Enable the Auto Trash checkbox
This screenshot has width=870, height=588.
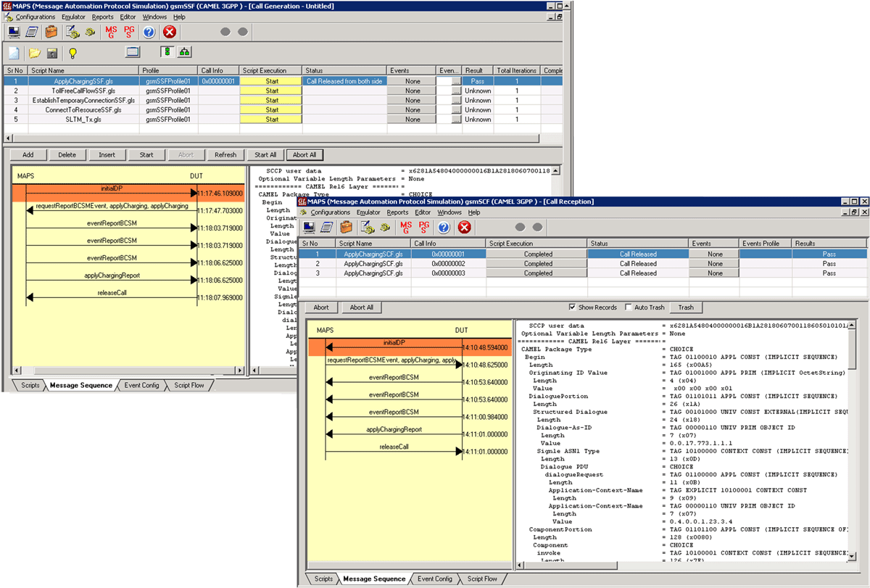[x=628, y=307]
